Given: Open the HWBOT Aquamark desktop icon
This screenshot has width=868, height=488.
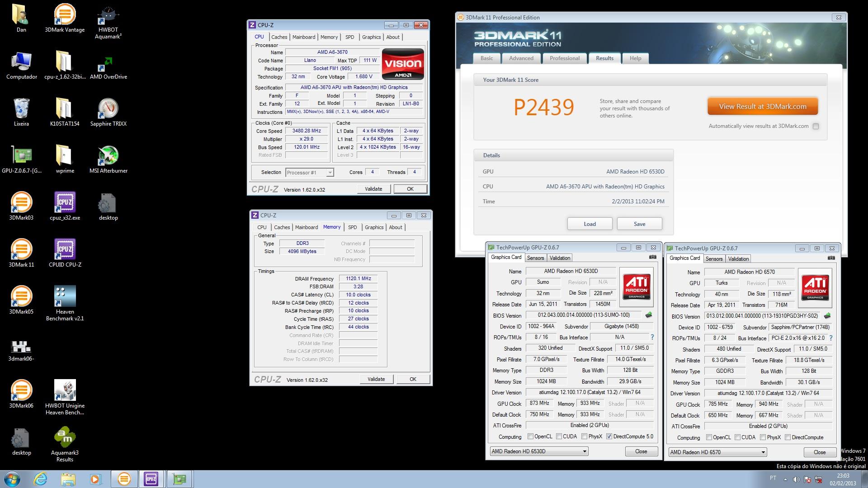Looking at the screenshot, I should click(108, 21).
